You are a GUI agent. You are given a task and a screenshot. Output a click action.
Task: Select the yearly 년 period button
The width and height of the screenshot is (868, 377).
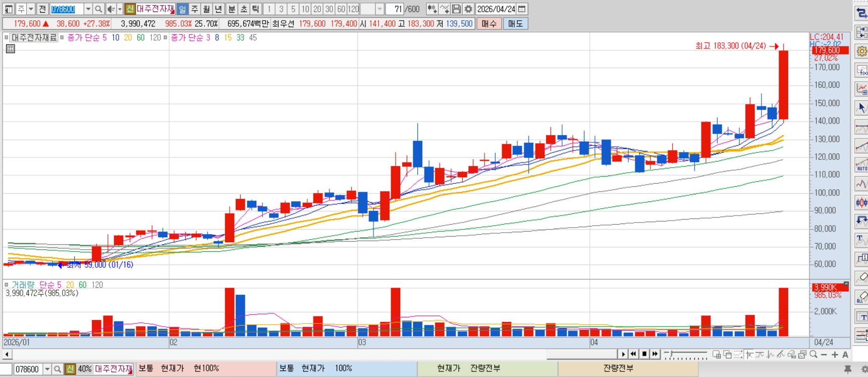point(219,9)
